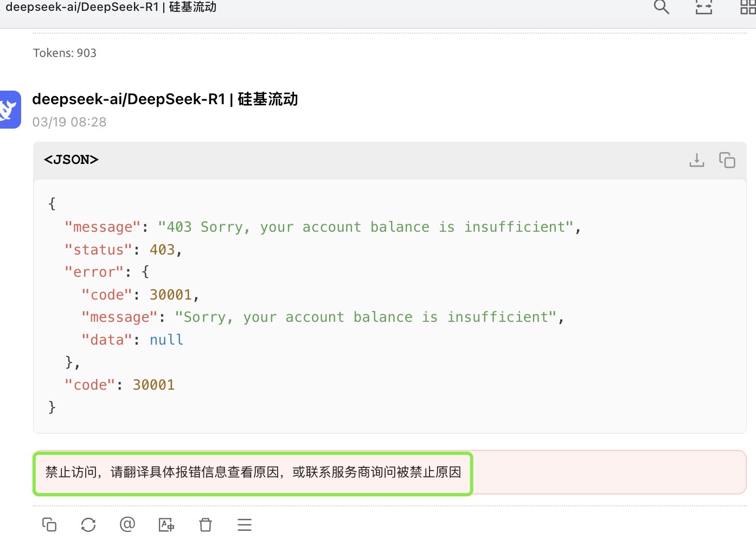Image resolution: width=756 pixels, height=559 pixels.
Task: Click the nested "message": "Sorry, your account…" line
Action: pyautogui.click(x=323, y=317)
